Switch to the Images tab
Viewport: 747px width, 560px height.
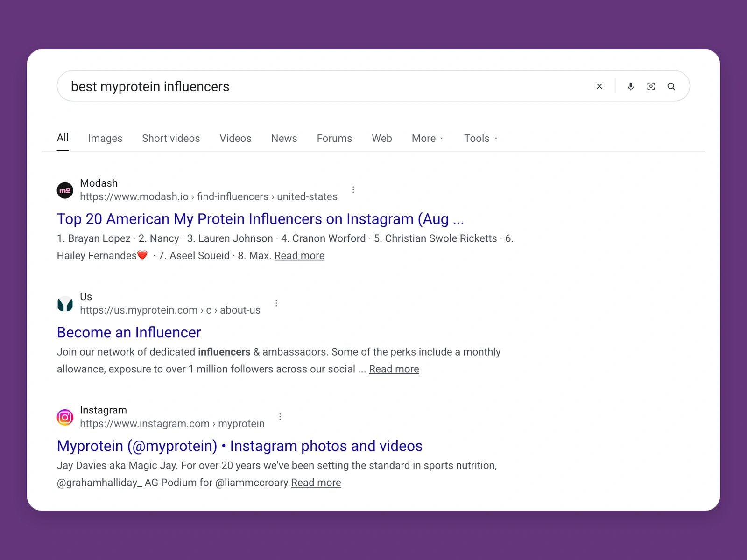pos(105,139)
